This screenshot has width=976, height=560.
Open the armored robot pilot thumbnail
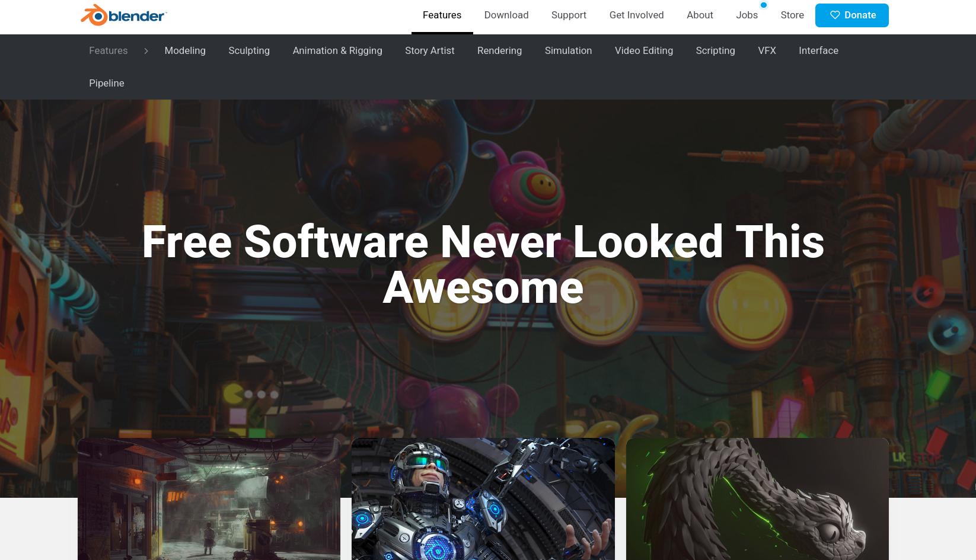pyautogui.click(x=483, y=499)
